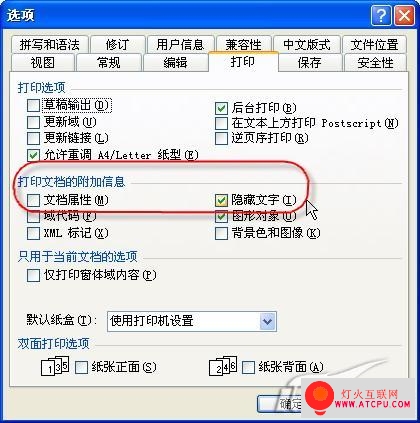Check the XML 标记 checkbox
The image size is (420, 423).
[x=33, y=233]
